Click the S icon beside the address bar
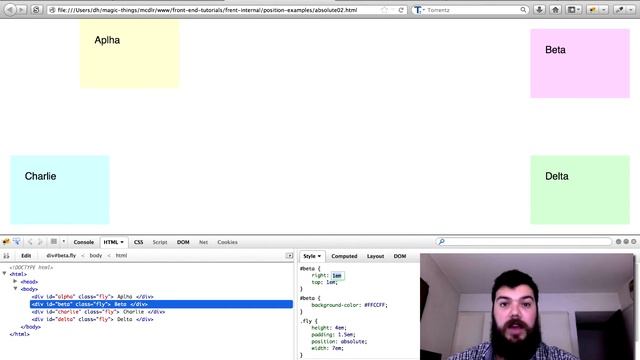This screenshot has width=640, height=360. pos(36,9)
